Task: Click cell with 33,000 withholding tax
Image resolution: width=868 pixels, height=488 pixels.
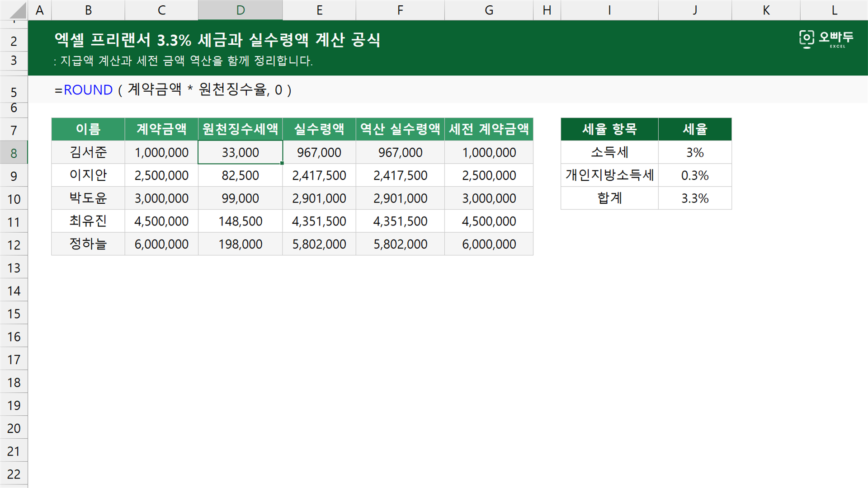Action: coord(241,152)
